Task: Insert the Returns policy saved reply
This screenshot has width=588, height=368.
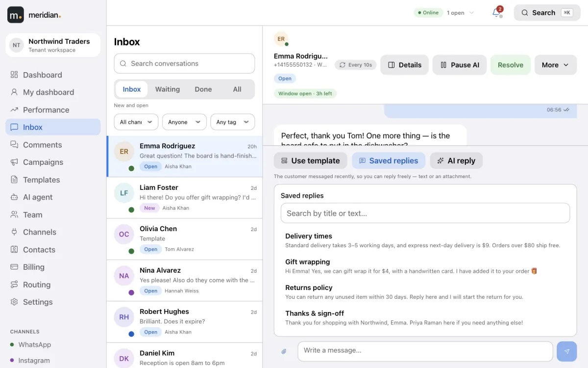Action: pyautogui.click(x=425, y=292)
